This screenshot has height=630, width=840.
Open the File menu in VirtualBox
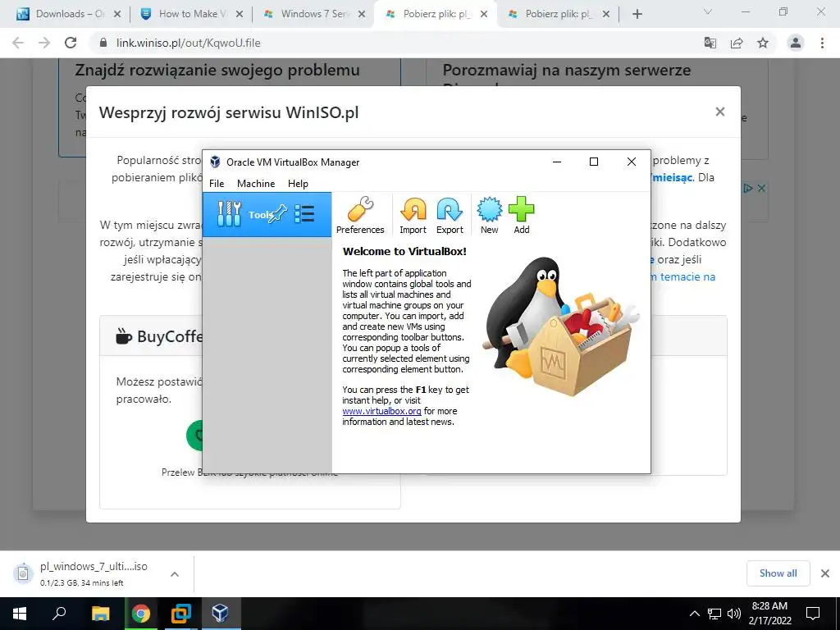(x=217, y=183)
